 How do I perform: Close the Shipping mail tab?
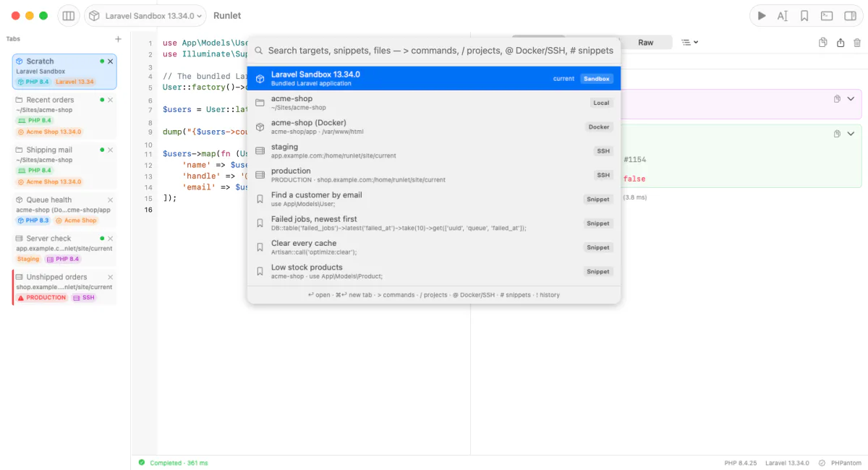click(x=111, y=150)
